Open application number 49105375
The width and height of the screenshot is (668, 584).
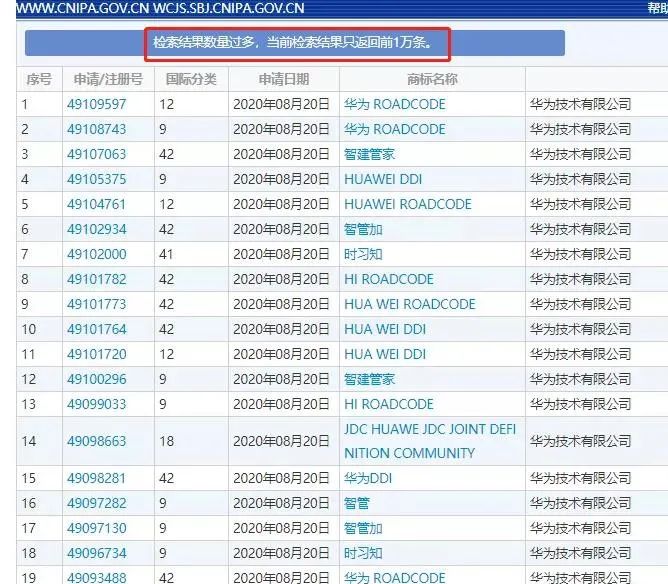(97, 179)
